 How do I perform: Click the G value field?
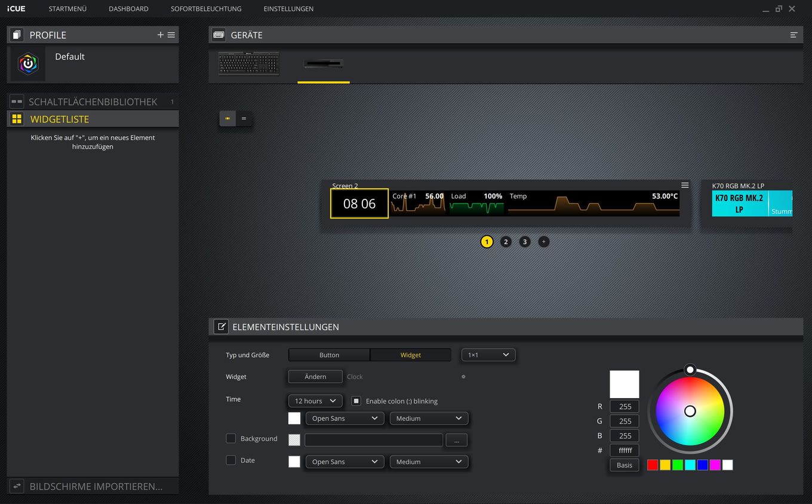[x=625, y=421]
